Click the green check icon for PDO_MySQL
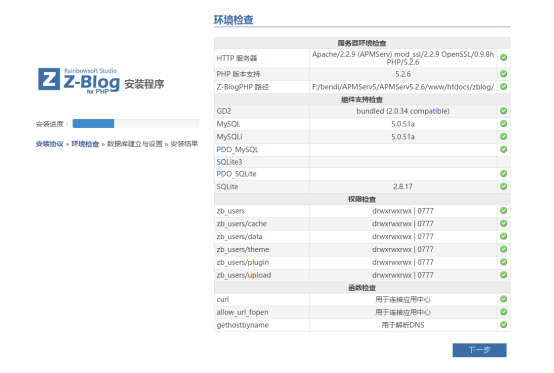554x373 pixels. tap(503, 149)
